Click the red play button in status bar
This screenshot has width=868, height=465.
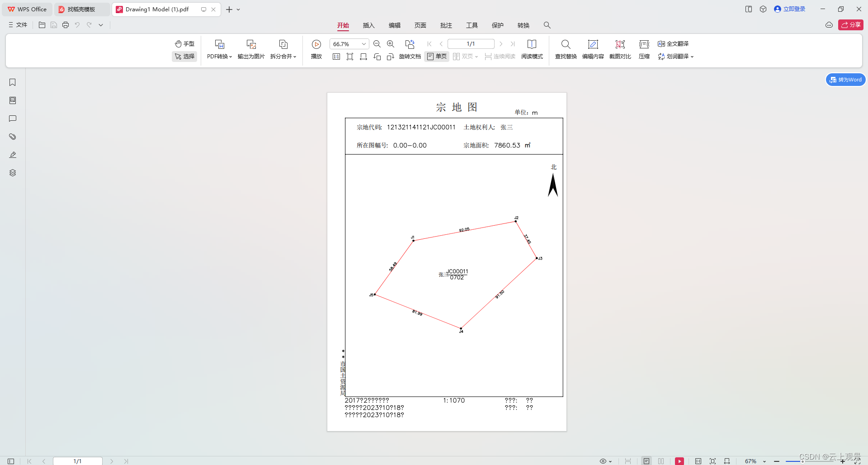pyautogui.click(x=679, y=461)
